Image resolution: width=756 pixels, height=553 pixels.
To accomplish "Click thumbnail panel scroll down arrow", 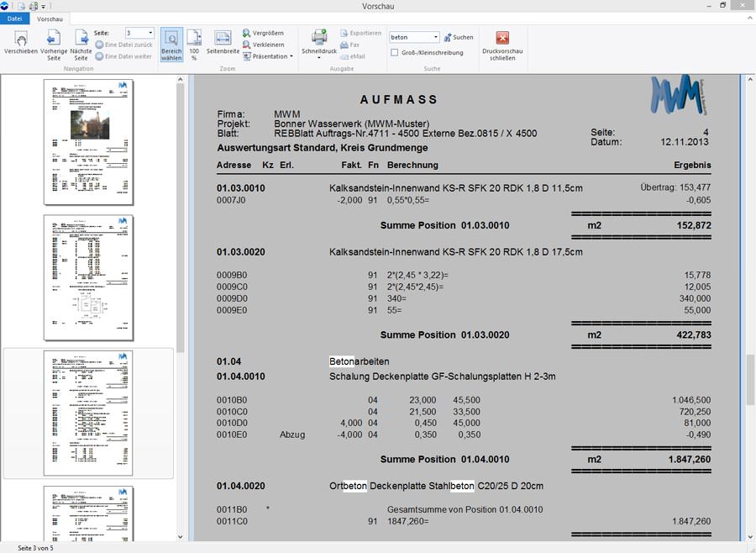I will tap(181, 536).
